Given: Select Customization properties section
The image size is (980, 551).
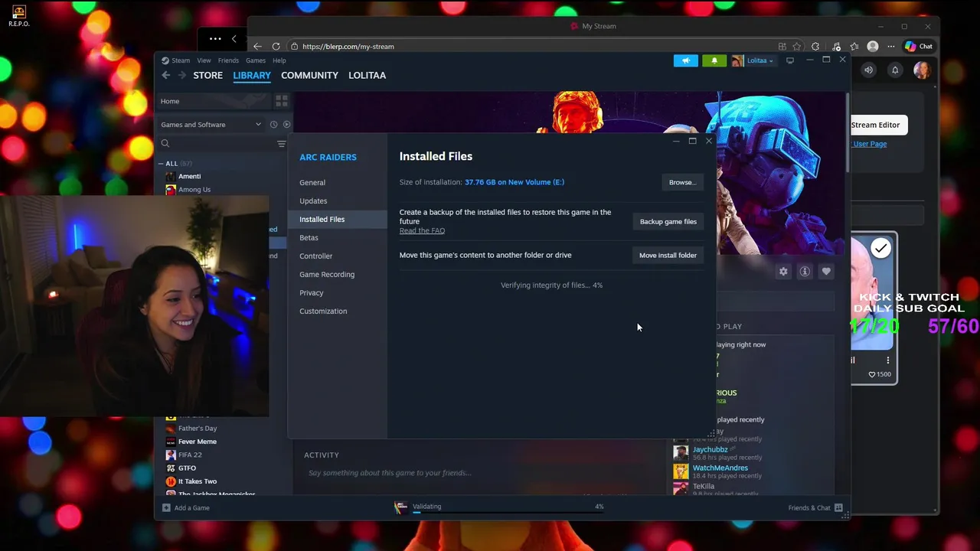Looking at the screenshot, I should 337,311.
